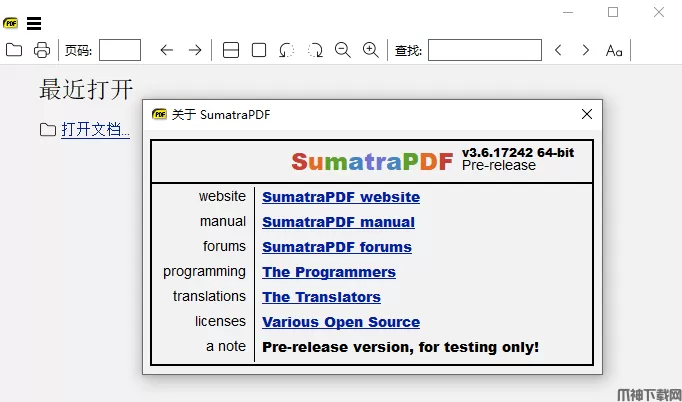Find next match chevron
The height and width of the screenshot is (402, 682).
[x=586, y=50]
